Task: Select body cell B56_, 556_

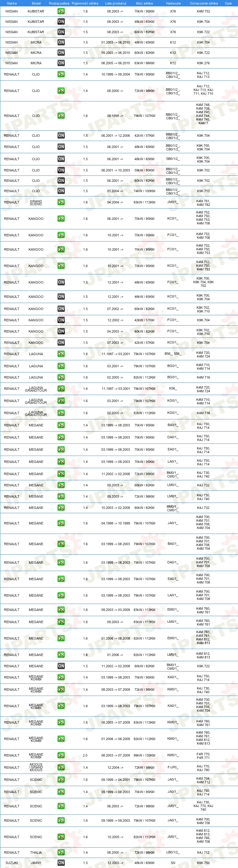Action: click(x=173, y=354)
